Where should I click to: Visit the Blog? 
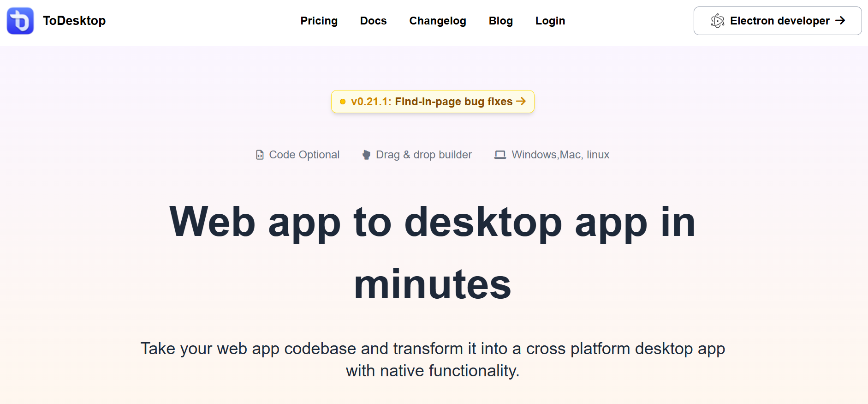point(501,21)
